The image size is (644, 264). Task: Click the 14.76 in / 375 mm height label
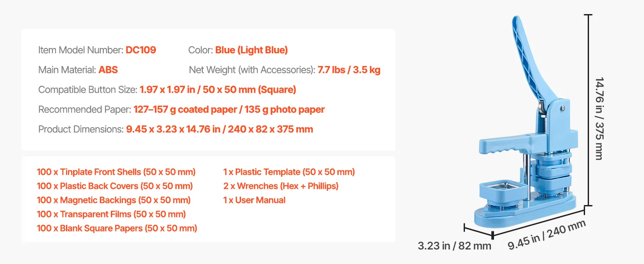[x=598, y=119]
